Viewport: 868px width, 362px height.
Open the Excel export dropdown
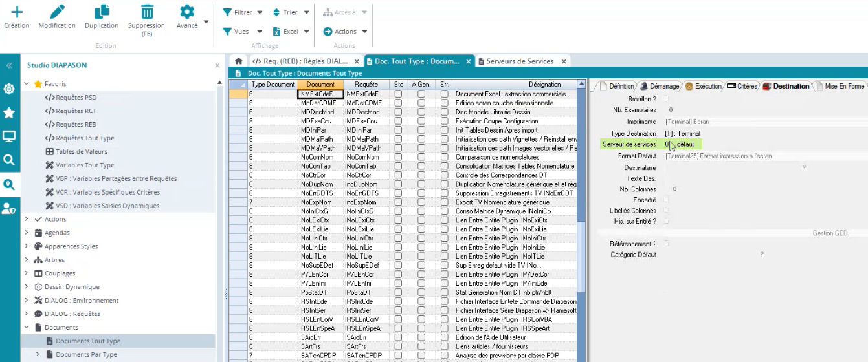[x=291, y=31]
